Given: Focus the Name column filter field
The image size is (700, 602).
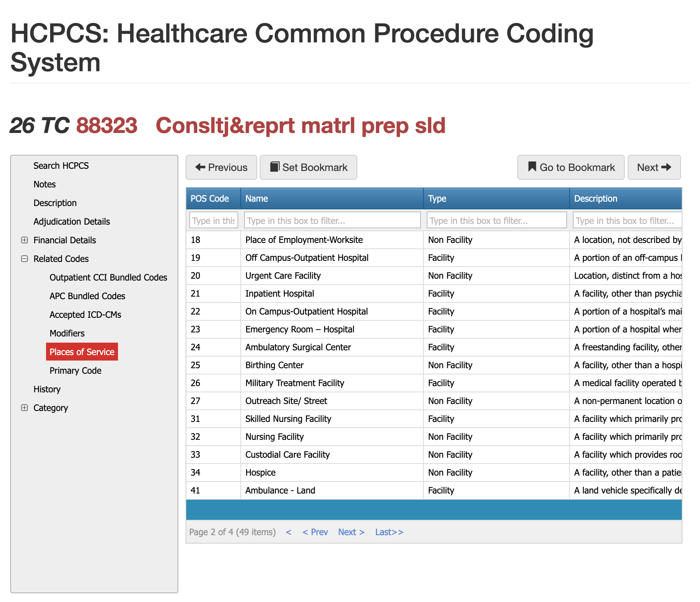Looking at the screenshot, I should pos(332,220).
